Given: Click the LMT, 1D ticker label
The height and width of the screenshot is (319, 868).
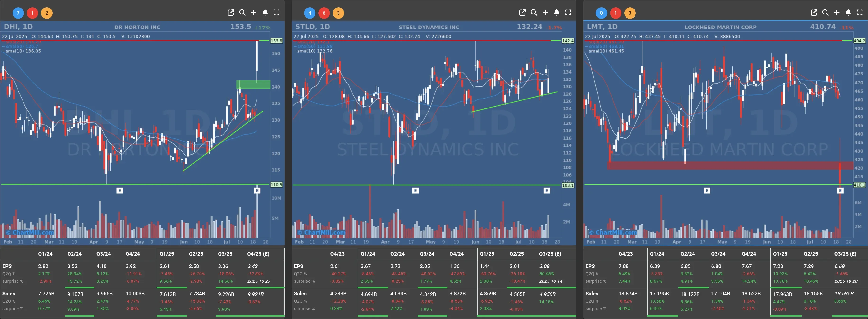Looking at the screenshot, I should tap(602, 27).
